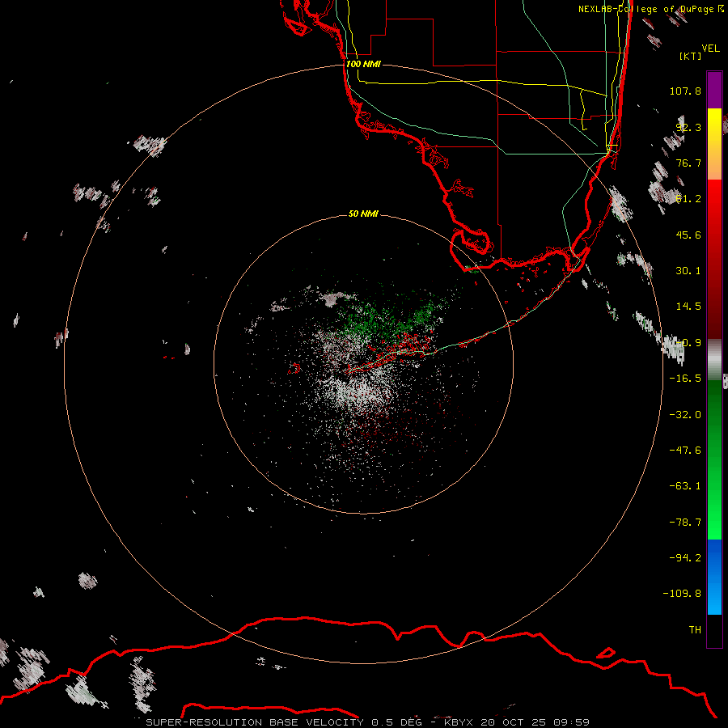Pick the black TH segment of the scale
728x728 pixels.
click(714, 630)
